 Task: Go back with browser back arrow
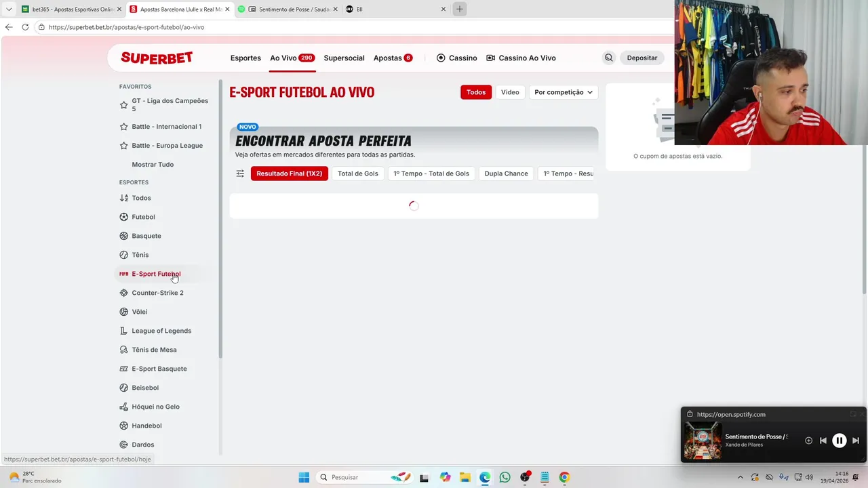pyautogui.click(x=9, y=27)
